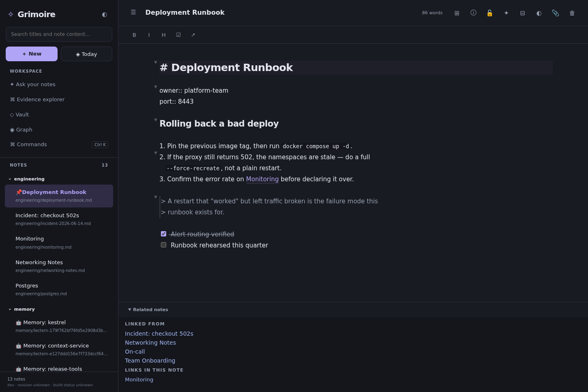The image size is (588, 392).
Task: Click the 86 words count
Action: (432, 13)
